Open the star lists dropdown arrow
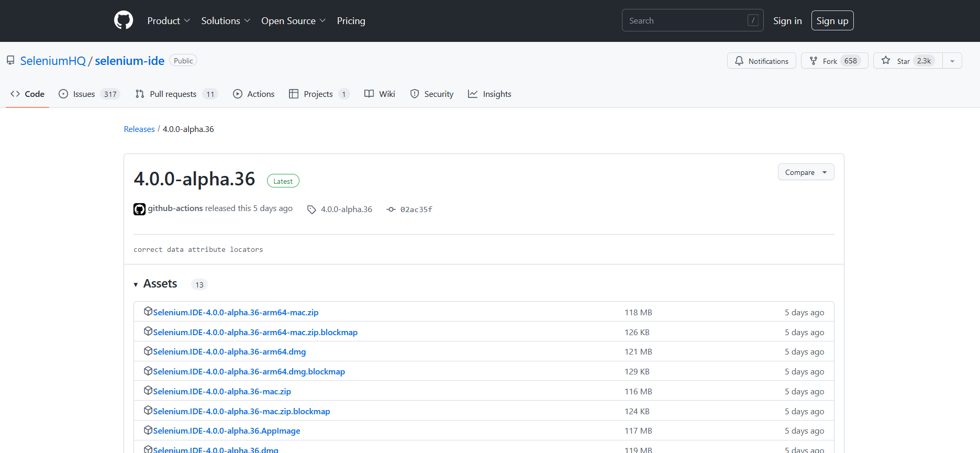The image size is (980, 453). [952, 61]
